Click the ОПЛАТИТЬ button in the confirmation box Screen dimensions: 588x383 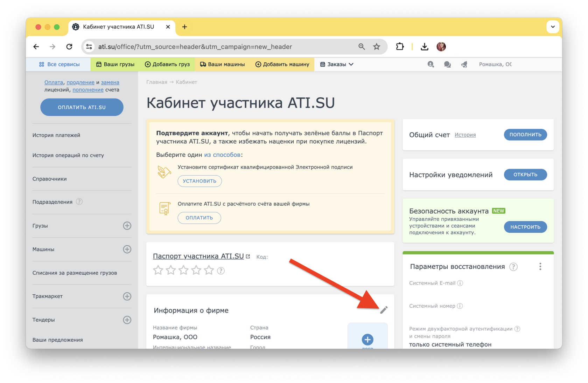199,218
